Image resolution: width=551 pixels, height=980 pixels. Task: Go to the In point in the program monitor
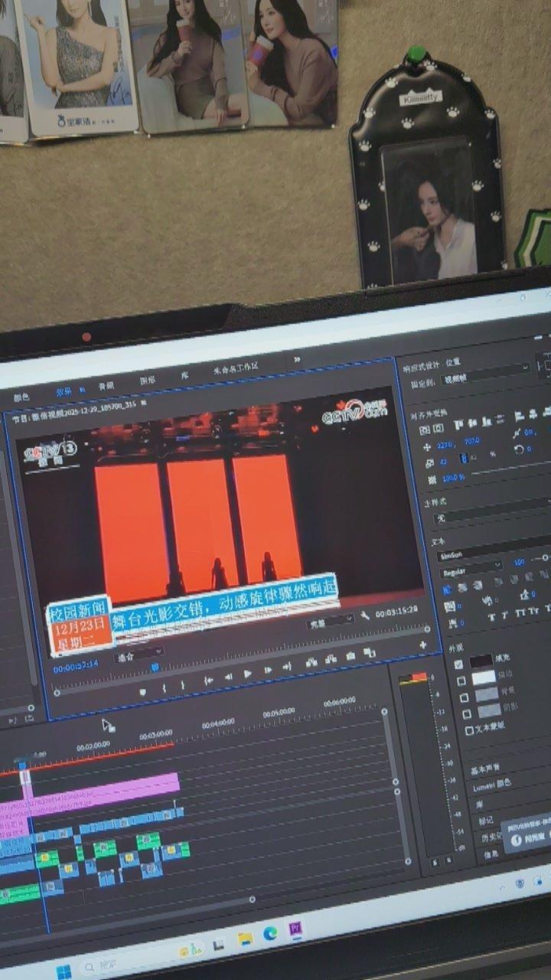pyautogui.click(x=208, y=679)
